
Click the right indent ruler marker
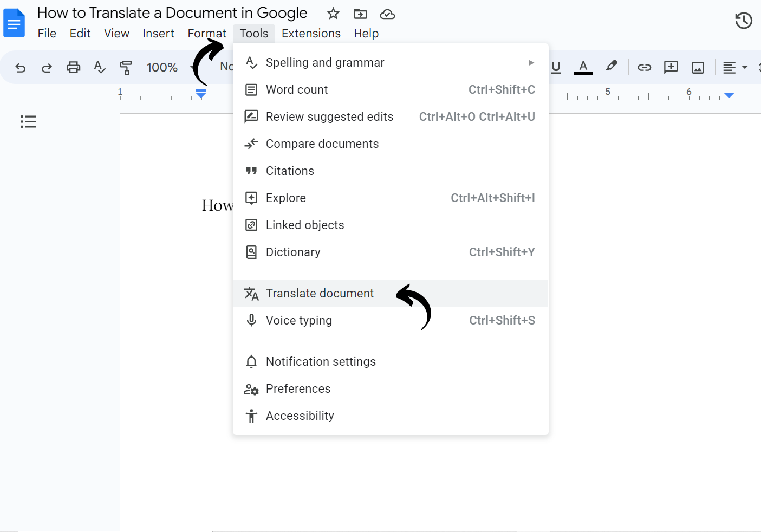[x=729, y=95]
